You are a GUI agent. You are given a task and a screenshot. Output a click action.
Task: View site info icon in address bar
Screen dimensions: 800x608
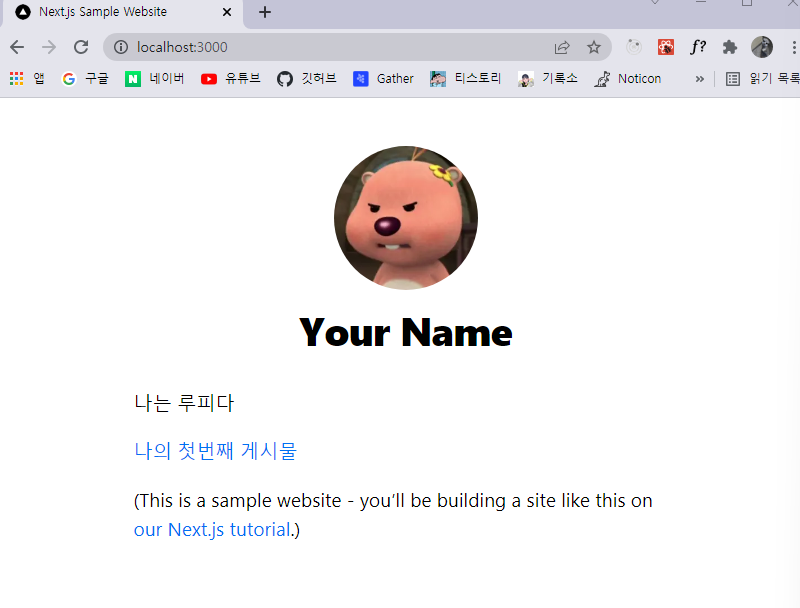[121, 47]
